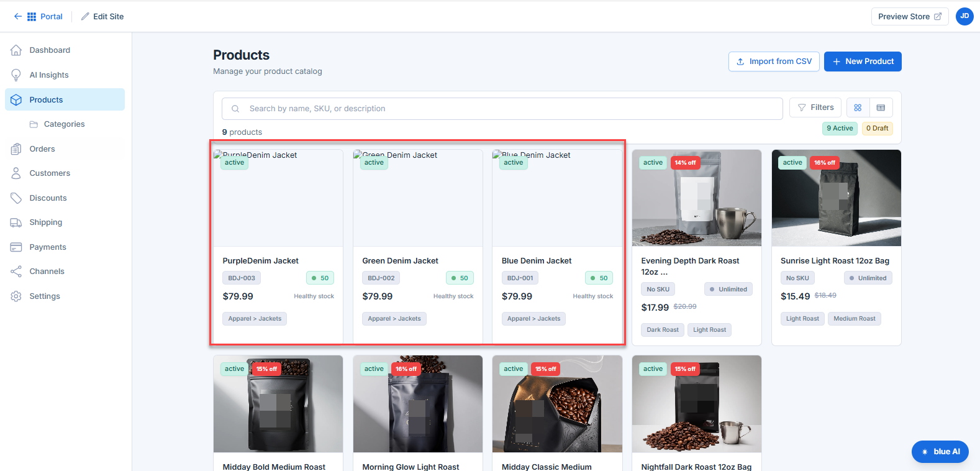Filter by 0 Draft status chip
This screenshot has width=980, height=471.
[x=877, y=128]
